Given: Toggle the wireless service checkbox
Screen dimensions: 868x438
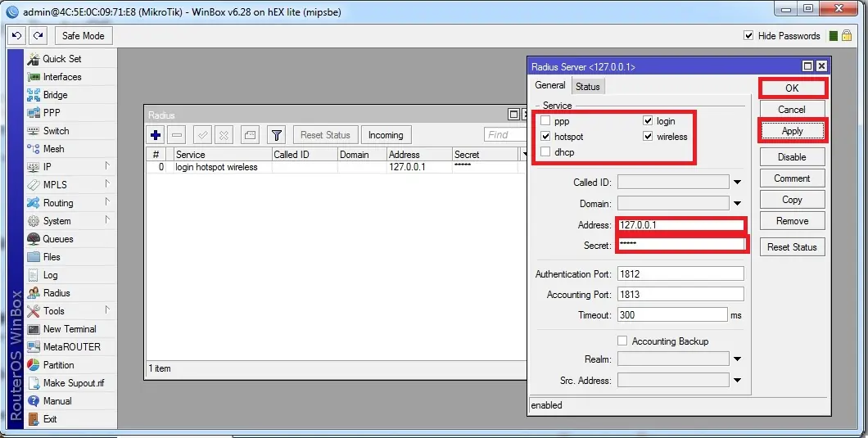Looking at the screenshot, I should coord(648,136).
